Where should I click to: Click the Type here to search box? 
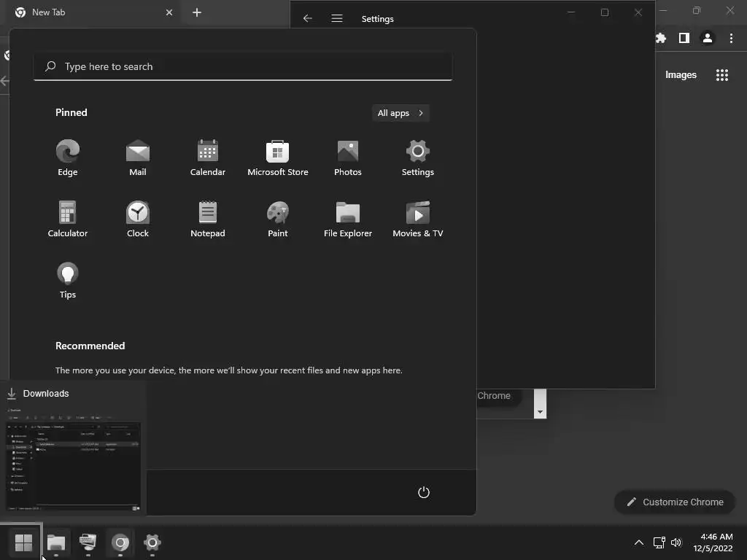pyautogui.click(x=243, y=66)
